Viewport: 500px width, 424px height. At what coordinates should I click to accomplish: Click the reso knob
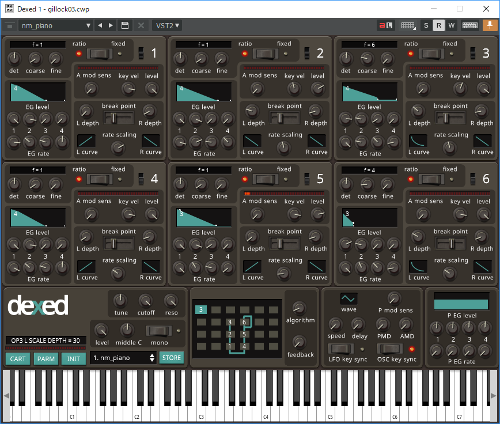[171, 301]
